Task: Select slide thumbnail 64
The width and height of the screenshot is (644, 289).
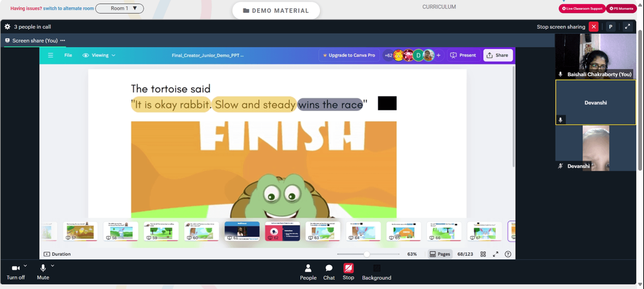Action: coord(363,232)
